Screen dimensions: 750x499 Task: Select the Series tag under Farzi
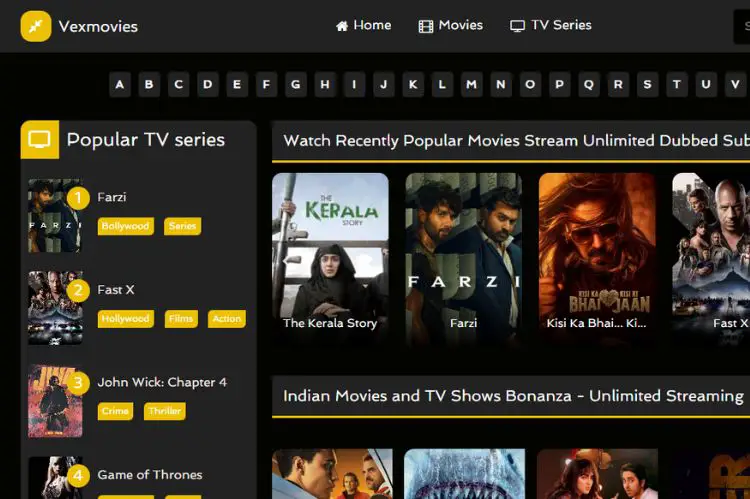(183, 226)
